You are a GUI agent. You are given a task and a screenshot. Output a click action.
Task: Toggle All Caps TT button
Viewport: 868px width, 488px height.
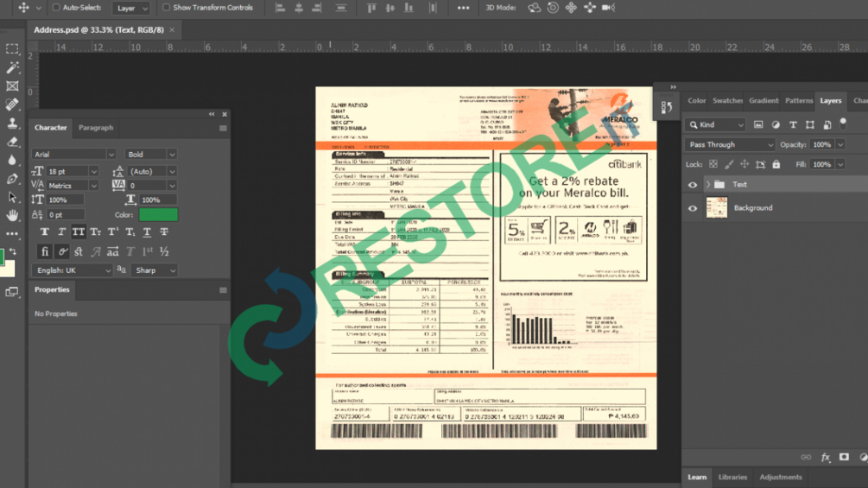78,231
